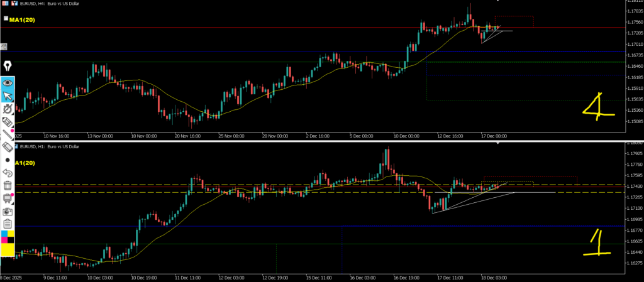Open the brush size dot selector
Image resolution: width=644 pixels, height=282 pixels.
point(8,160)
